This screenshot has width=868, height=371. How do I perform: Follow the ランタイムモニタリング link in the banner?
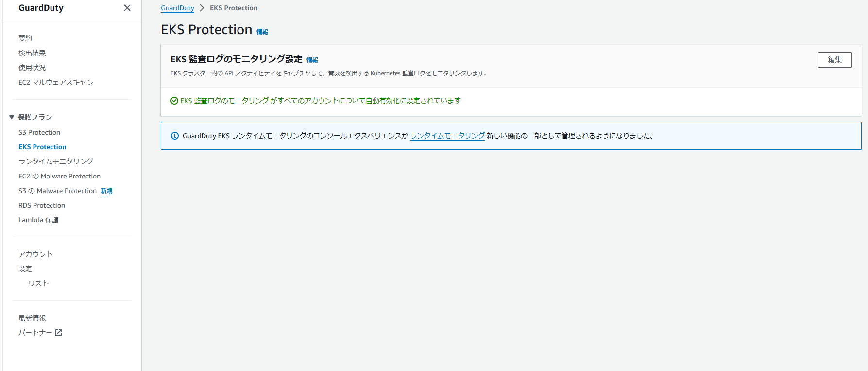pos(447,136)
